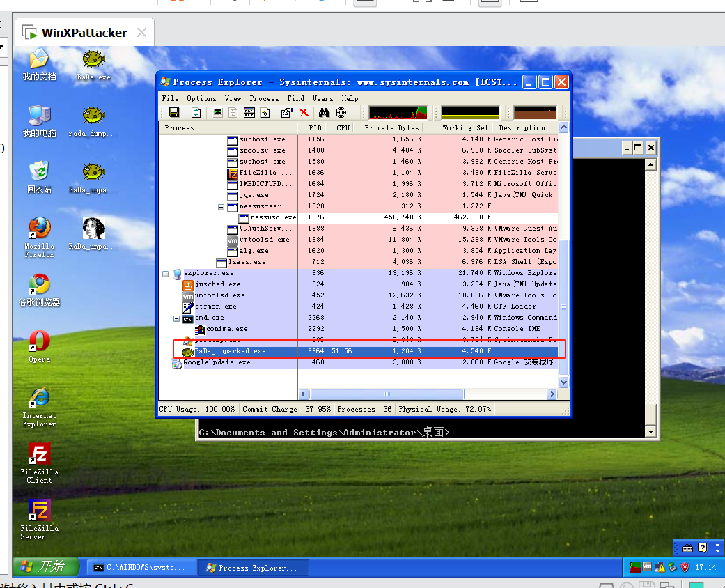Click the 我的电脑 desktop icon
The height and width of the screenshot is (588, 725).
coord(39,121)
